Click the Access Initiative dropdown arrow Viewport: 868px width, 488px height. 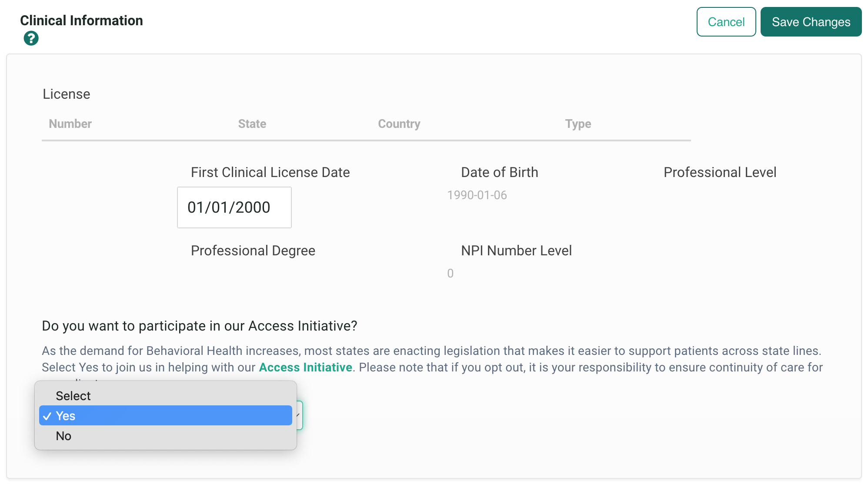(299, 415)
